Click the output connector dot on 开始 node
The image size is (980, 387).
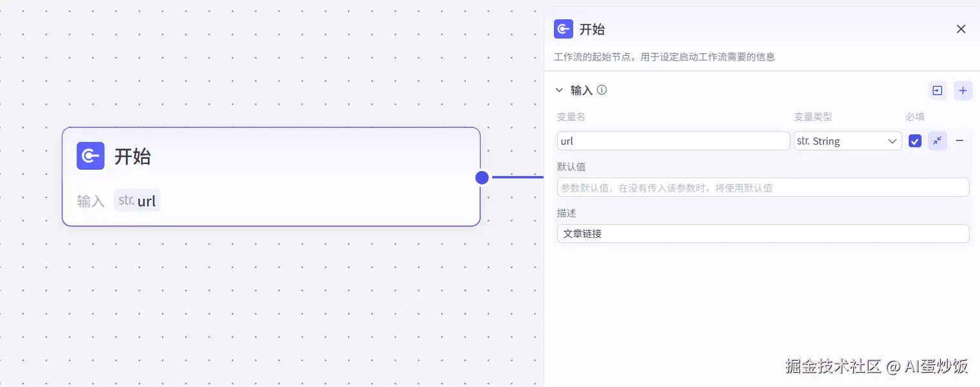[x=482, y=177]
